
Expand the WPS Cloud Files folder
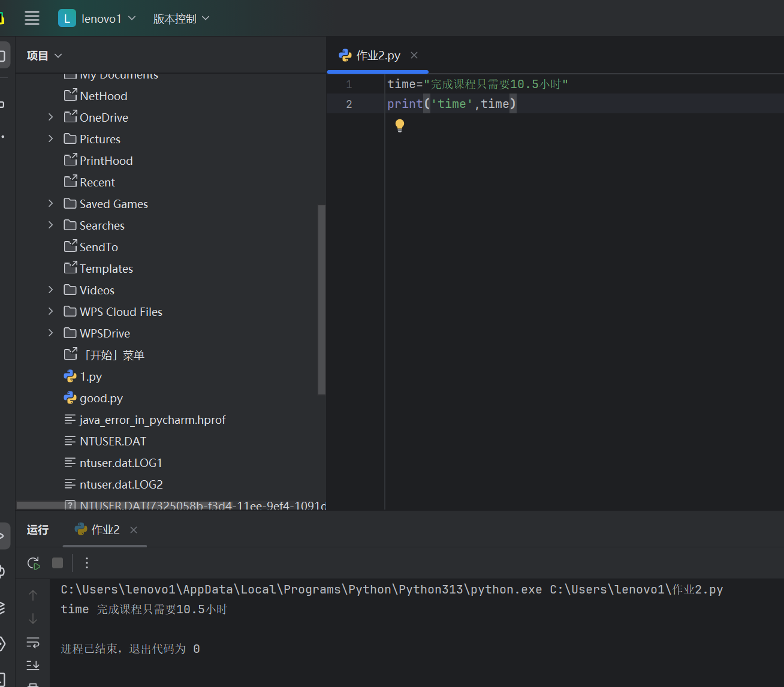pos(51,312)
